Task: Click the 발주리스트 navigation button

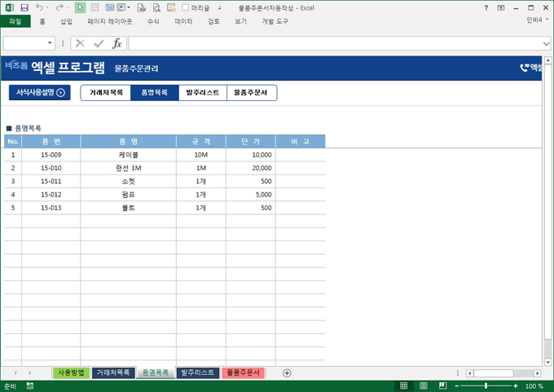Action: pos(202,93)
